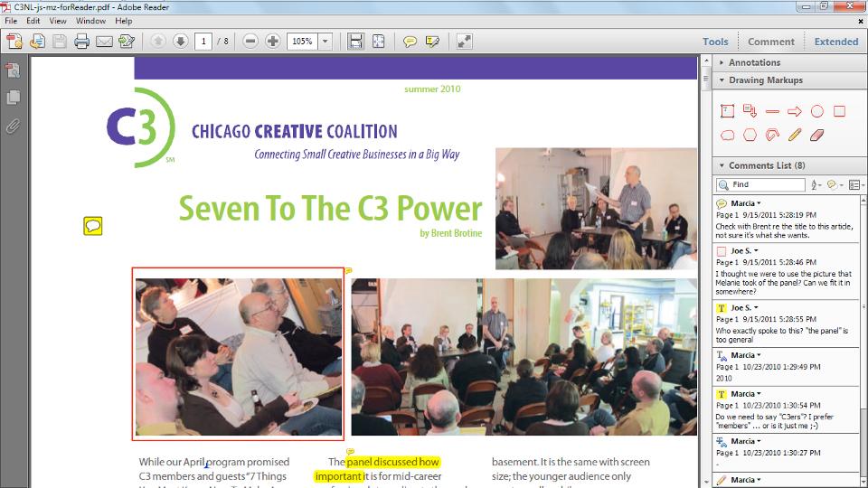Viewport: 868px width, 488px height.
Task: Zoom in with the plus button
Action: point(272,41)
